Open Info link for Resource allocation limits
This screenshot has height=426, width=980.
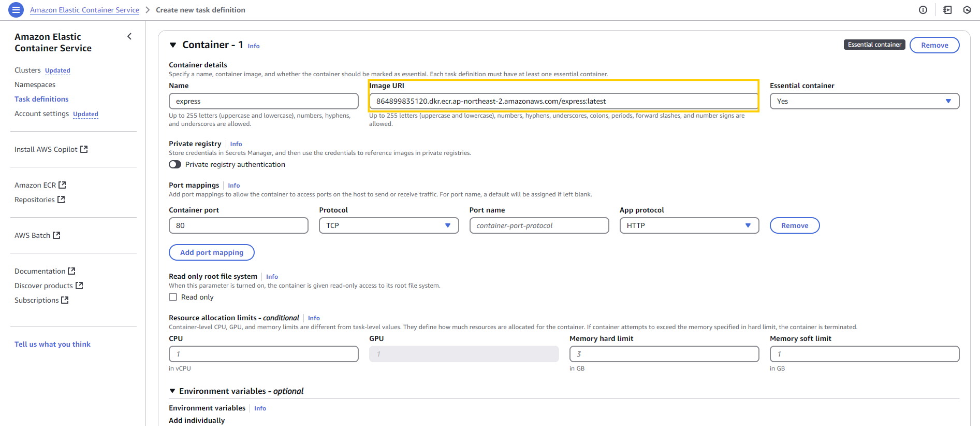314,318
